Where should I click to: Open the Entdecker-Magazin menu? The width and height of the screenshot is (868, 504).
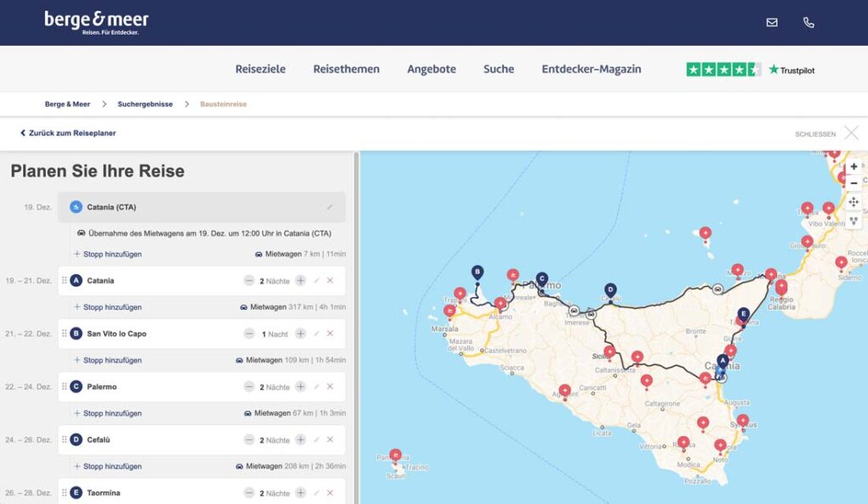click(591, 69)
